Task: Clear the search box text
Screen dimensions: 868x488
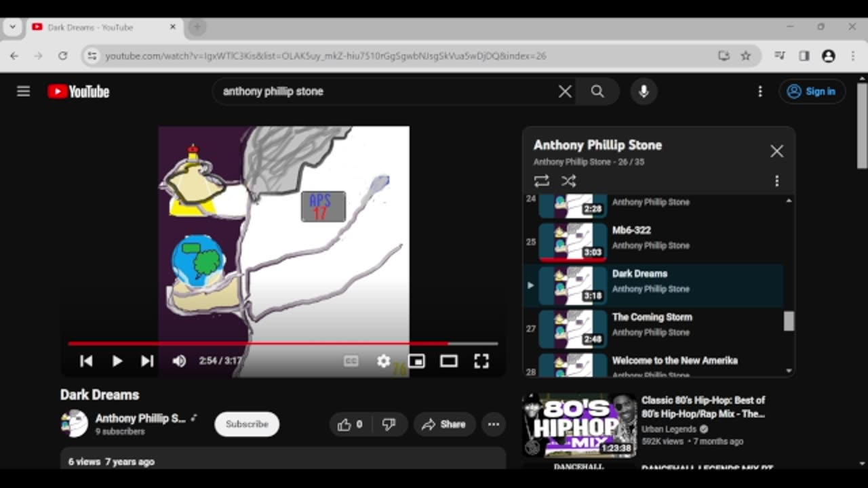Action: (565, 91)
